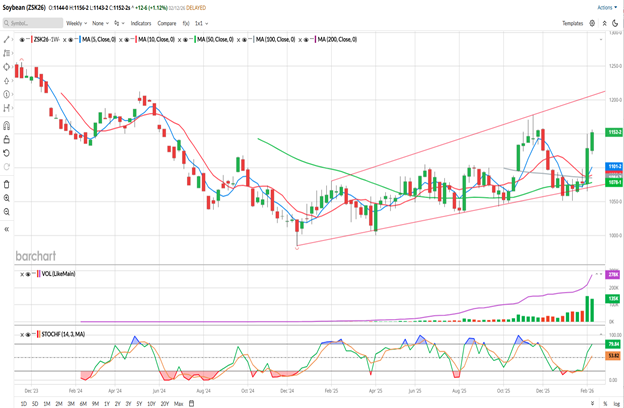Remove the MA (10, Close, 0) indicator
Image resolution: width=624 pixels, height=408 pixels.
(x=121, y=40)
